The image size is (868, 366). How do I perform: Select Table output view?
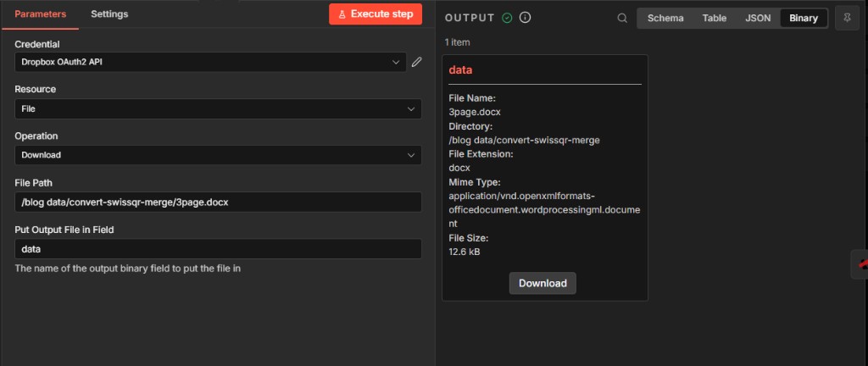pyautogui.click(x=715, y=18)
